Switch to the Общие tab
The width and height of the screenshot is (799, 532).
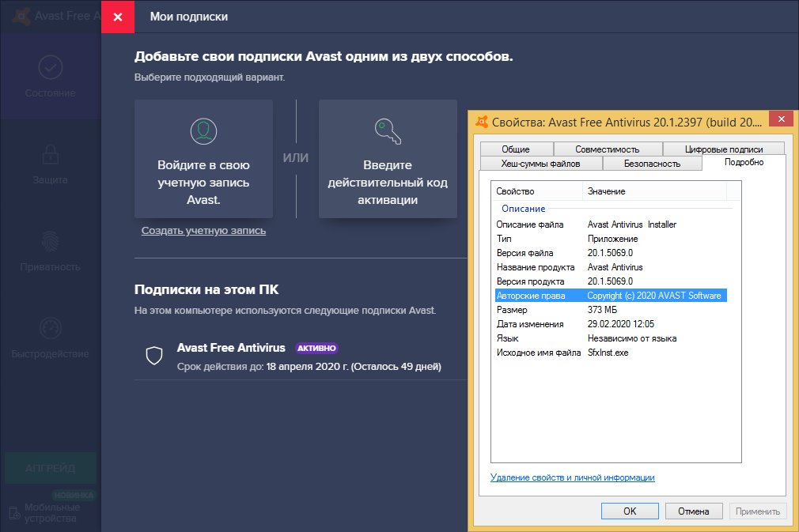point(515,149)
